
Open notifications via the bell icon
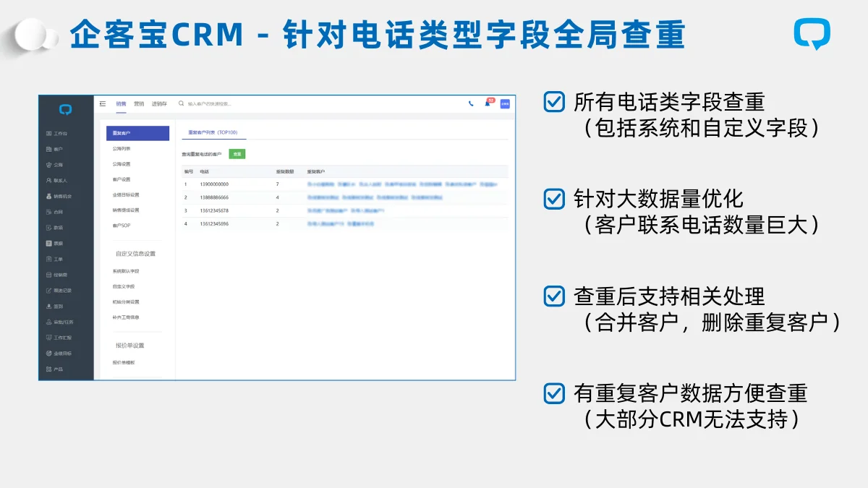pos(488,103)
